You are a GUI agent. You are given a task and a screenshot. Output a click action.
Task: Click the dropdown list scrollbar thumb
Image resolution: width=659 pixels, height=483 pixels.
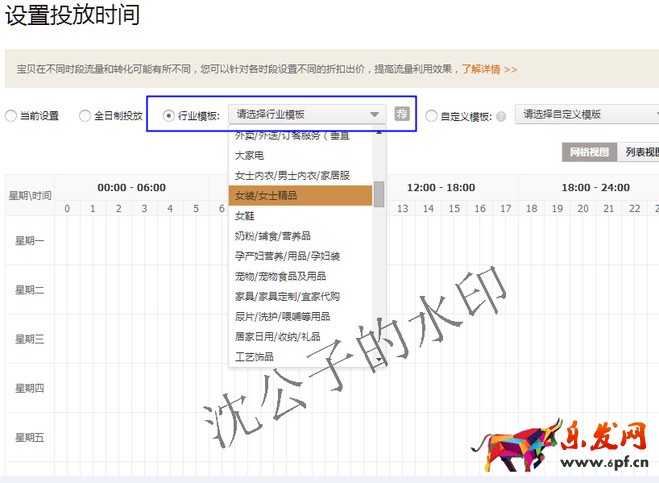[379, 194]
